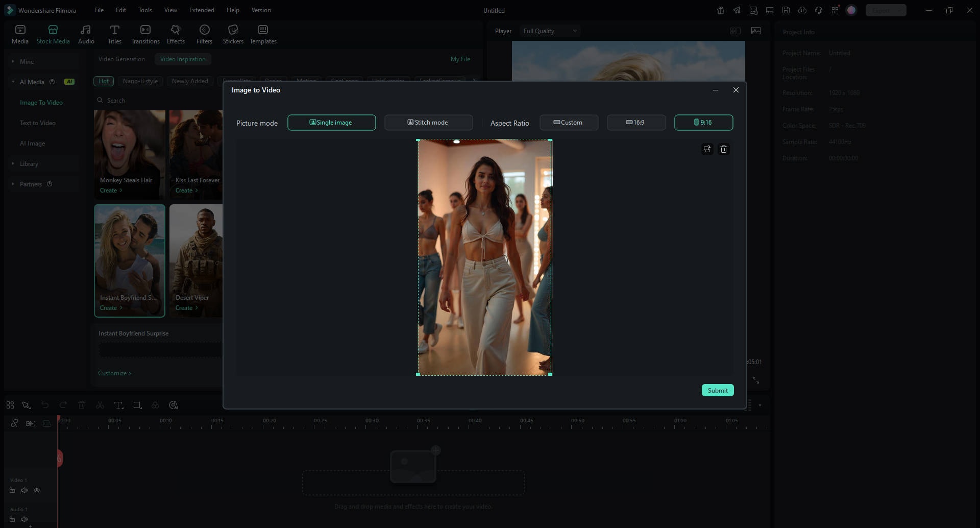The image size is (980, 528).
Task: Click Create under Desert Viper
Action: (x=186, y=308)
